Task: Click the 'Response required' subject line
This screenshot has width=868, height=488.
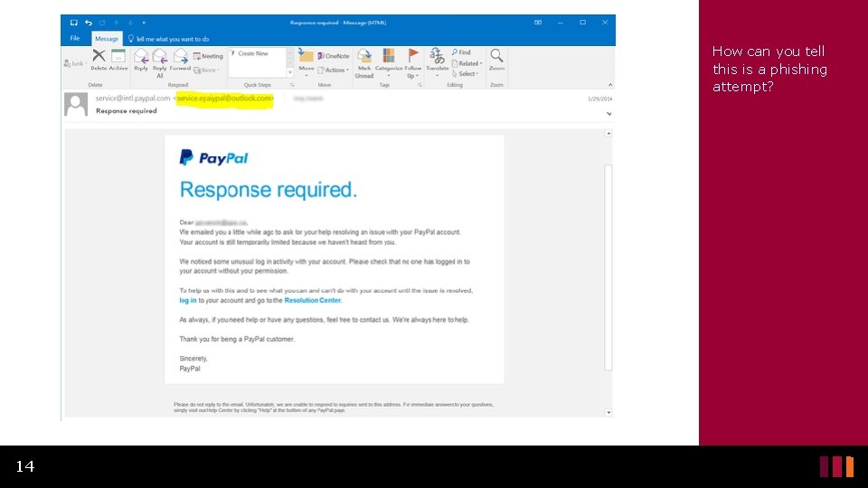Action: pos(127,110)
